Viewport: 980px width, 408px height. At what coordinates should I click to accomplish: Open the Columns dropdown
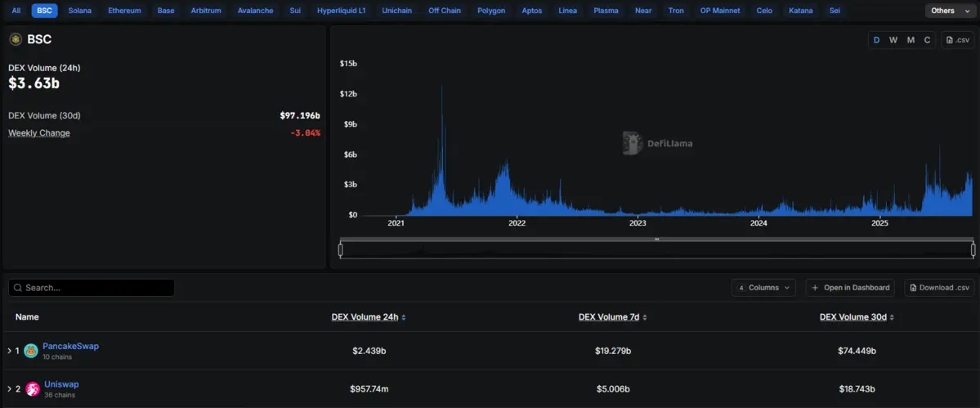[763, 288]
